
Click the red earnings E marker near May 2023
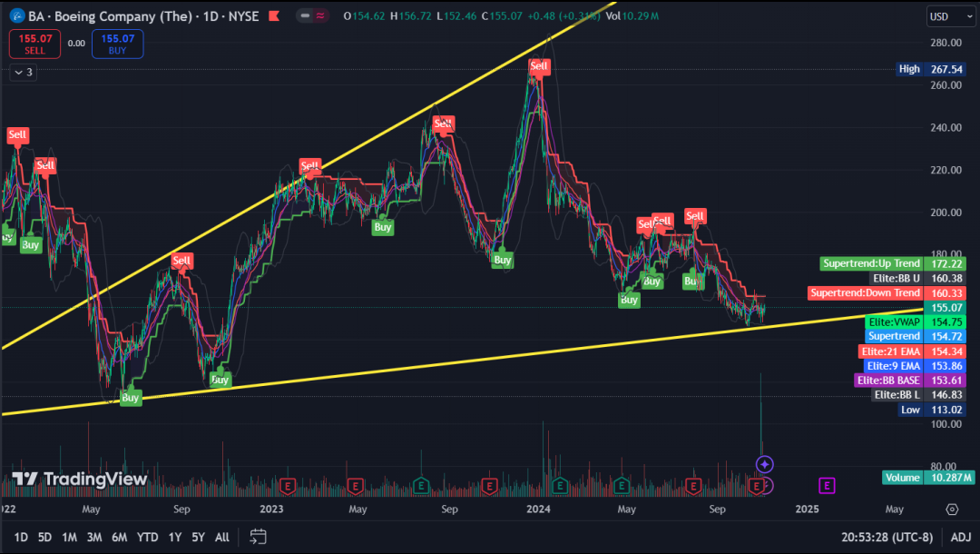point(355,485)
